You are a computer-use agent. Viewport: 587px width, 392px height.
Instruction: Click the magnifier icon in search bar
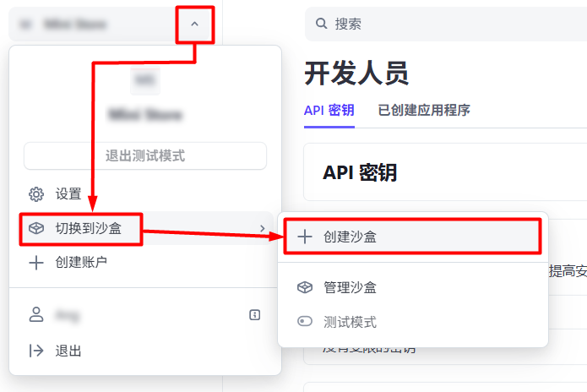(x=321, y=24)
